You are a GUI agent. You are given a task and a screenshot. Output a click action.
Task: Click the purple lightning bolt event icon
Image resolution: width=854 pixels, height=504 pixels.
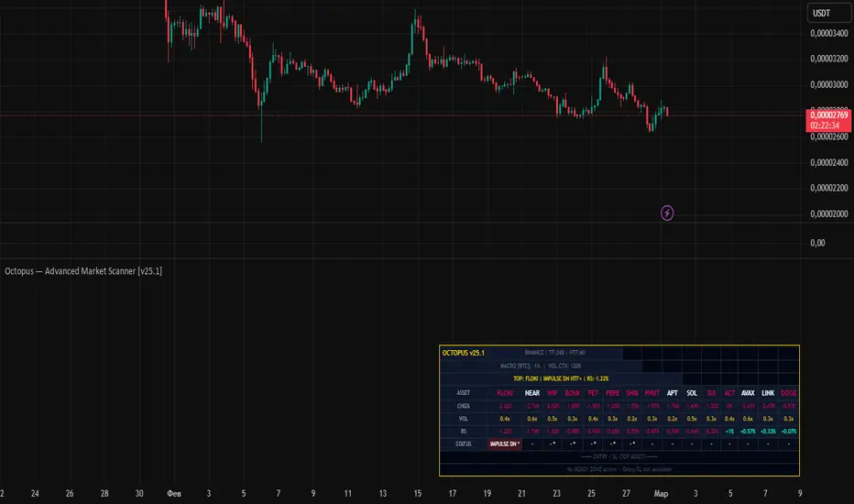(667, 213)
